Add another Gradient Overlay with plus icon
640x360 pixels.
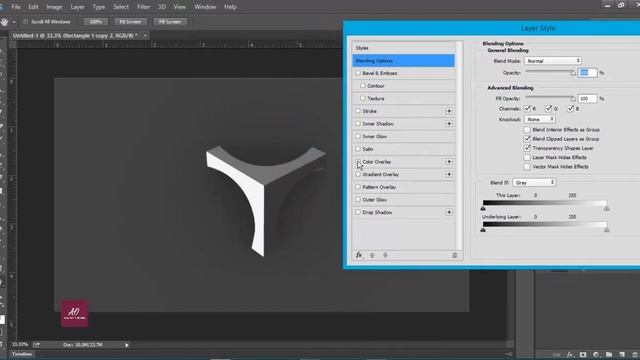click(449, 174)
